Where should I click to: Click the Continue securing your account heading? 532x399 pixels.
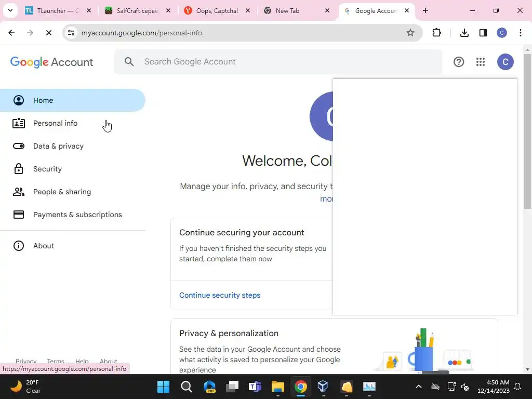pos(242,232)
